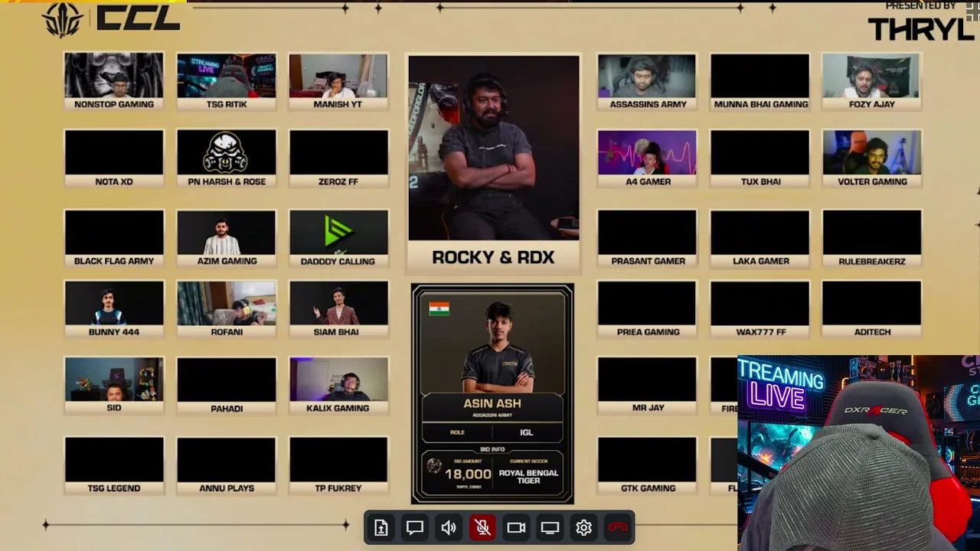Toggle the video camera button

tap(516, 527)
